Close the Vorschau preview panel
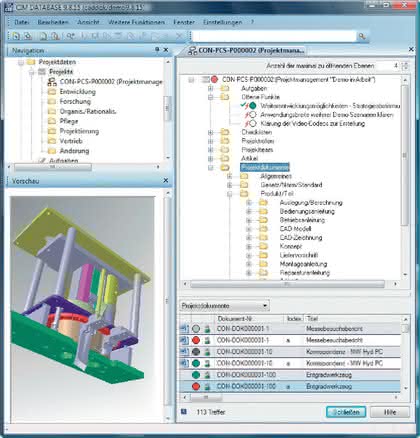This screenshot has width=420, height=438. 166,180
